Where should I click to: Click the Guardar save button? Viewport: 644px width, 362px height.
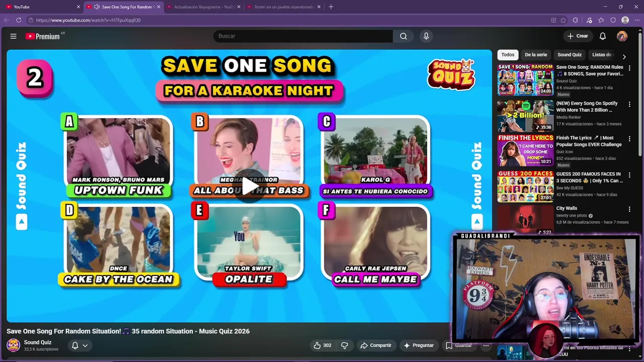459,345
